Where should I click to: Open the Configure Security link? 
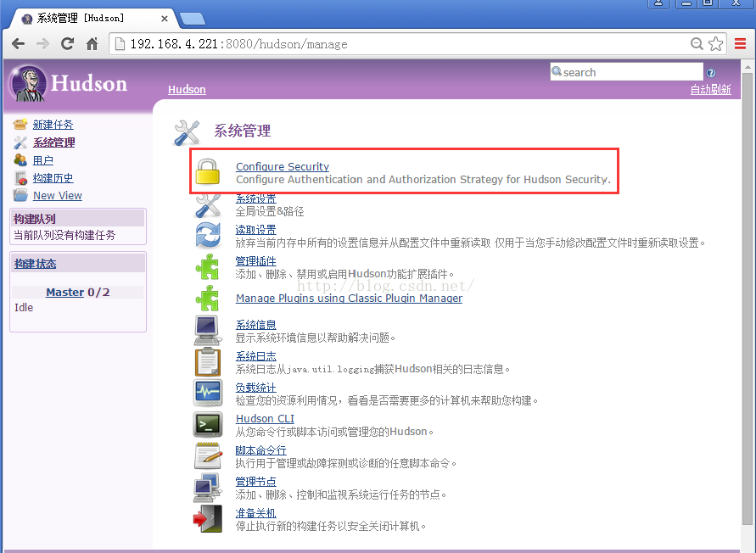click(x=283, y=166)
